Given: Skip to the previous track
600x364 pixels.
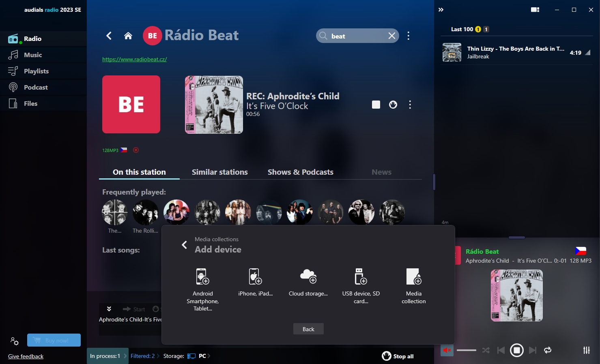Looking at the screenshot, I should (501, 350).
